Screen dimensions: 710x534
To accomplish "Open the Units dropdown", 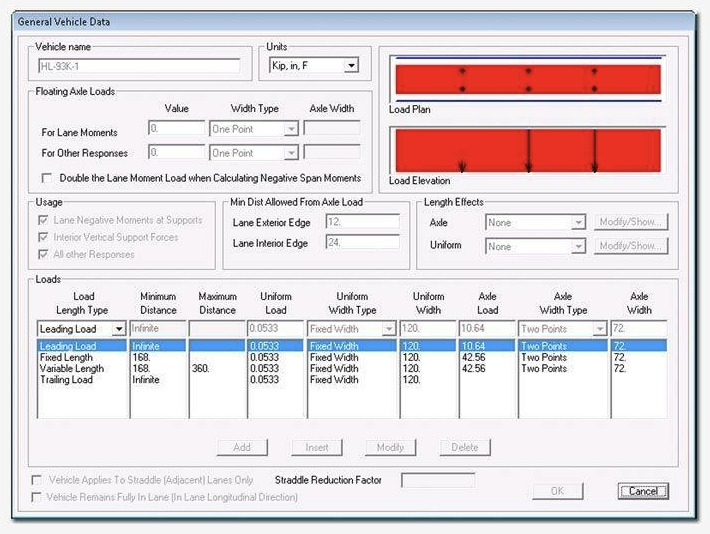I will pos(351,66).
